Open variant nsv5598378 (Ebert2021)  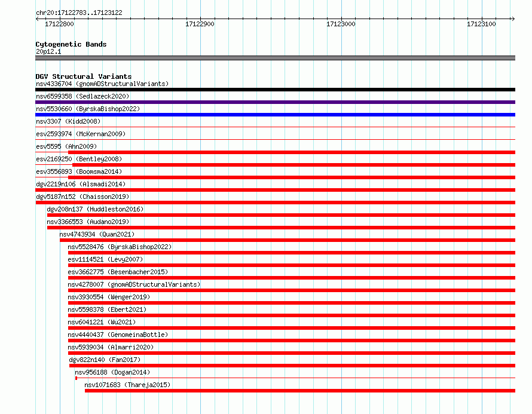(107, 309)
